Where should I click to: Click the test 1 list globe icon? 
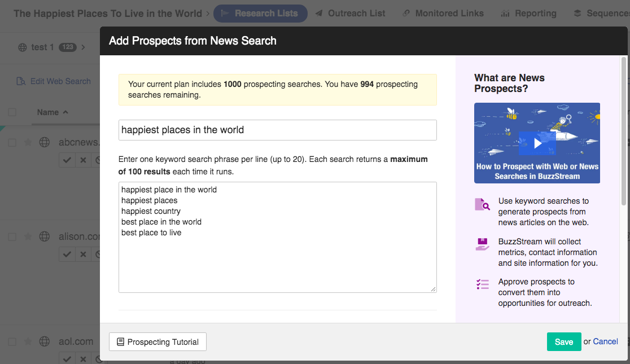point(23,47)
